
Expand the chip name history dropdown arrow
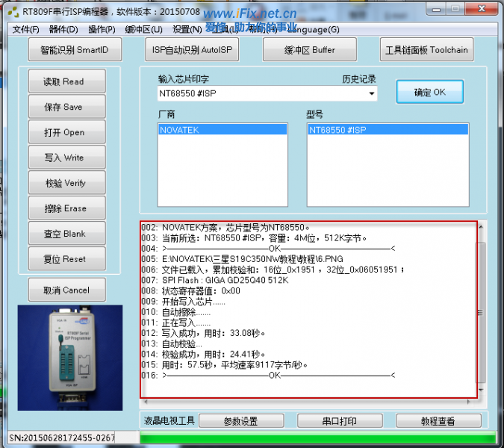[371, 94]
